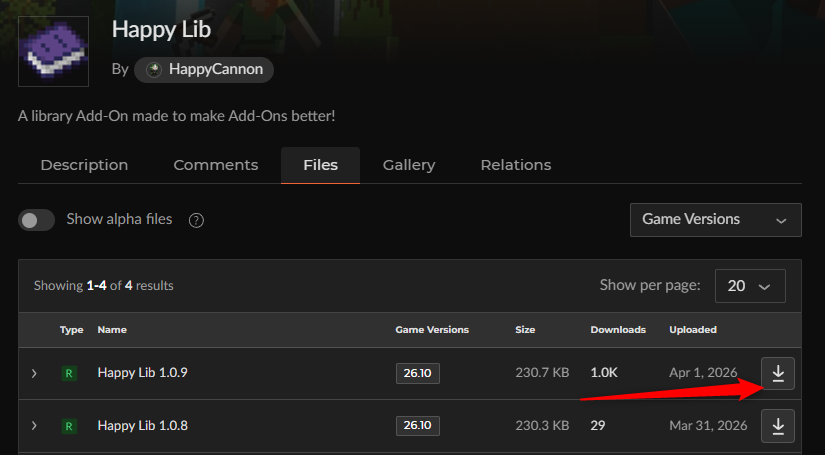Click the 26.10 version tag for 1.0.8

(x=418, y=426)
